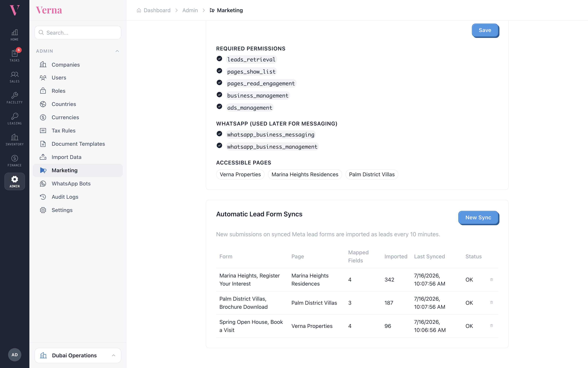
Task: Click the WhatsApp Bots icon
Action: pyautogui.click(x=43, y=183)
